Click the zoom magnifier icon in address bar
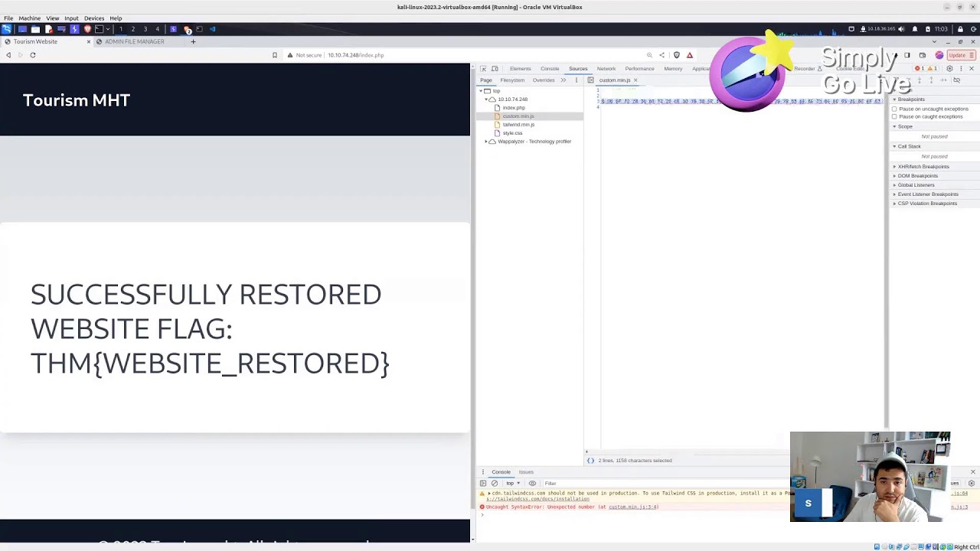980x551 pixels. (x=649, y=55)
